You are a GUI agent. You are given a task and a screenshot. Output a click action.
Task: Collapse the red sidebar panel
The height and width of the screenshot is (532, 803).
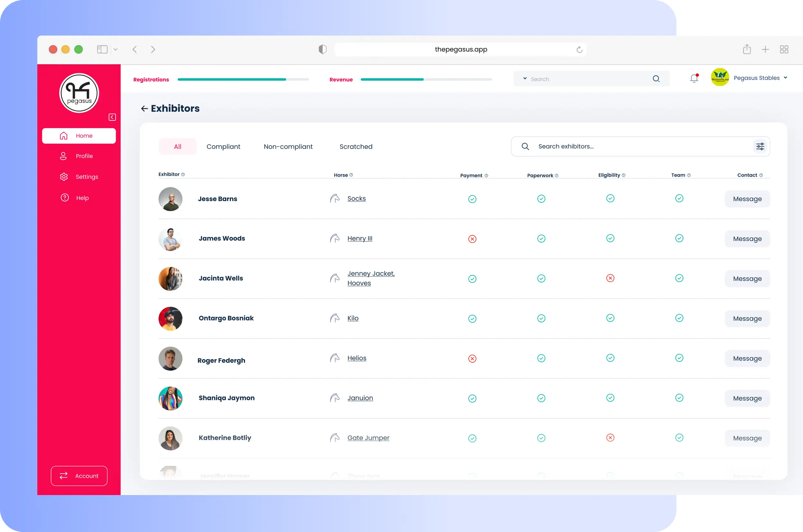112,117
